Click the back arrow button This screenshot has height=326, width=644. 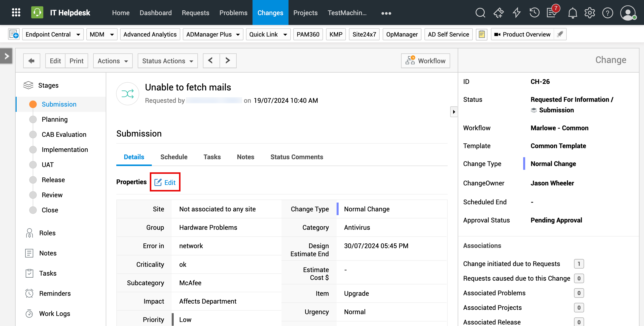[31, 61]
